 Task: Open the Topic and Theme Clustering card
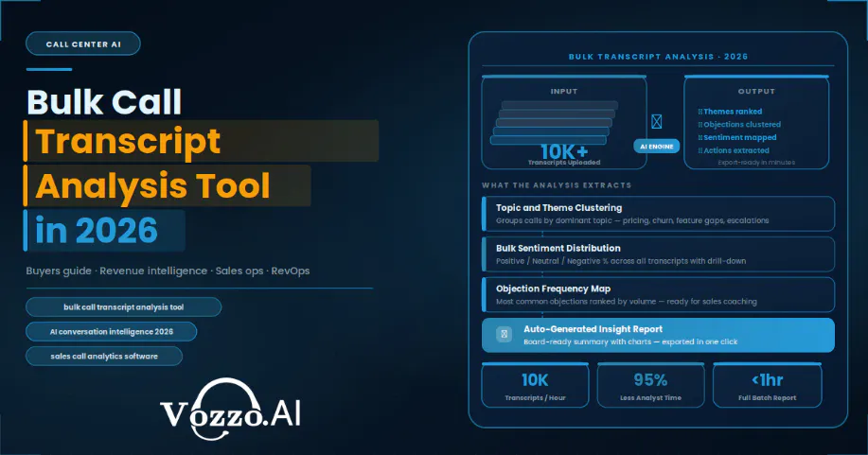pyautogui.click(x=658, y=214)
